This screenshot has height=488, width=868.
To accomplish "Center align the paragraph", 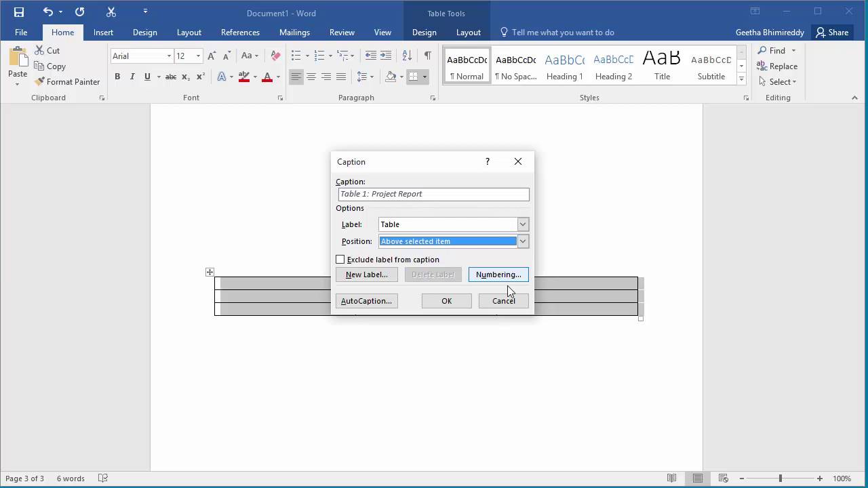I will tap(311, 77).
